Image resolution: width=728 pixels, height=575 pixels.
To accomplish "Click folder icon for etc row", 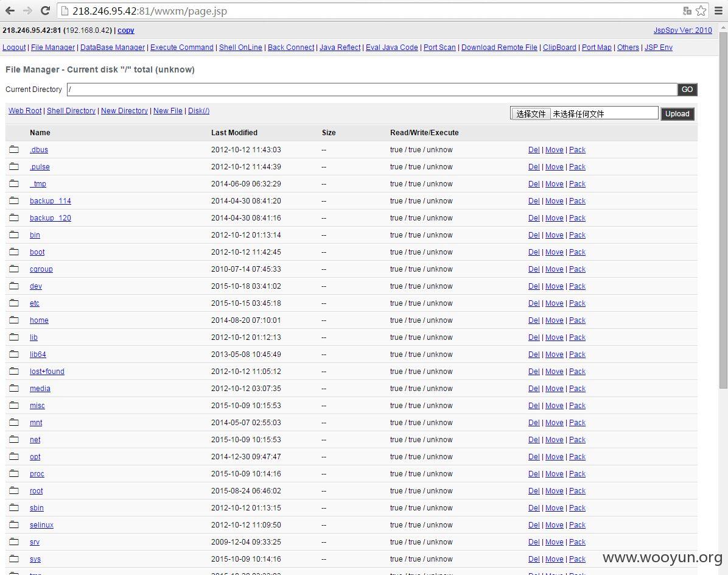I will pos(14,303).
